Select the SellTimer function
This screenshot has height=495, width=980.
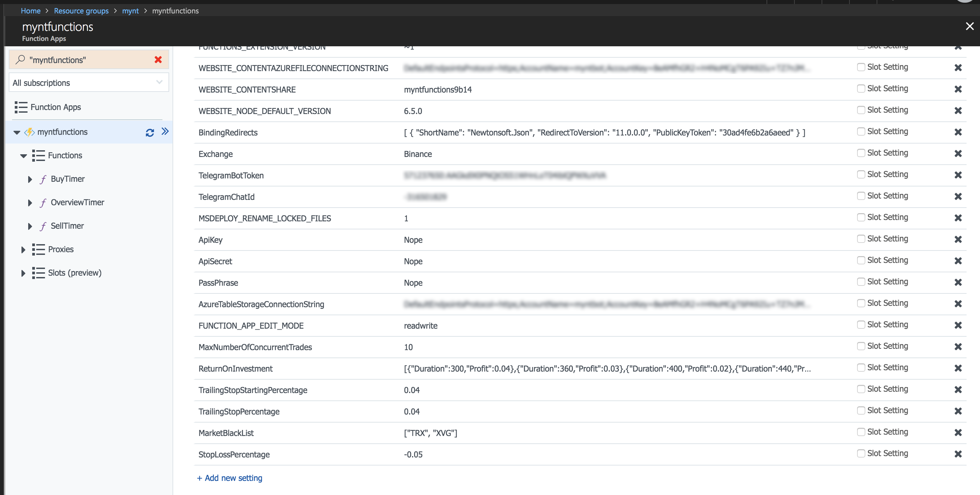(x=67, y=226)
